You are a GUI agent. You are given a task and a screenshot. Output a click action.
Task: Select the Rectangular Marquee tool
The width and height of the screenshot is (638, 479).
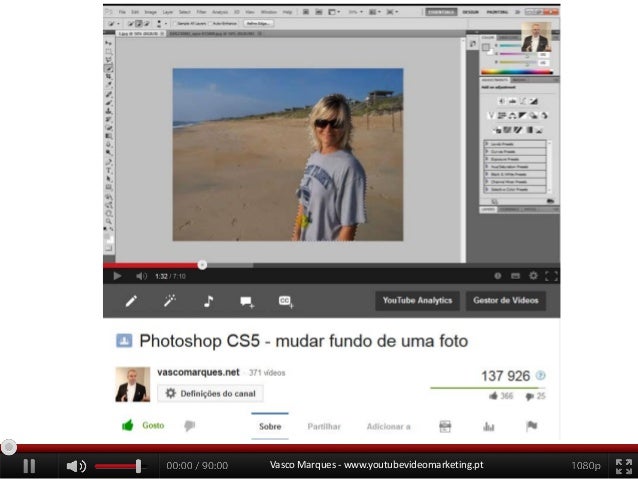click(x=109, y=52)
